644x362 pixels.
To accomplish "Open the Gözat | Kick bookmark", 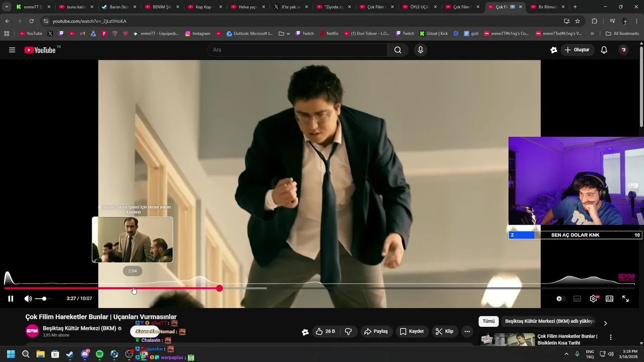I will click(x=433, y=34).
